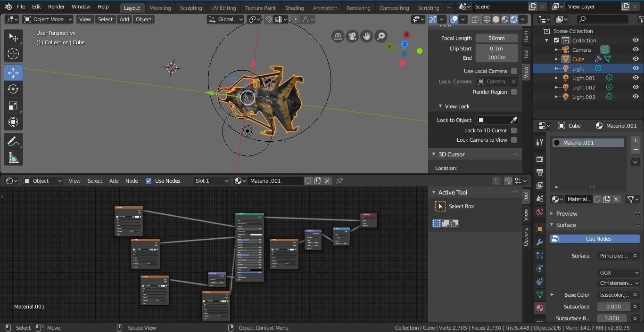Click the pan view hand icon
Image resolution: width=644 pixels, height=332 pixels.
(x=366, y=36)
